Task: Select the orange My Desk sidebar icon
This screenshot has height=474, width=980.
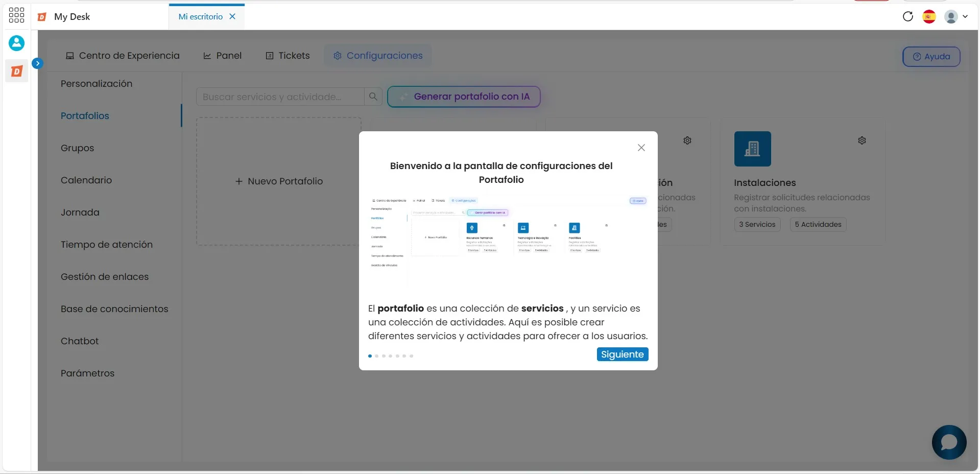Action: click(x=16, y=71)
